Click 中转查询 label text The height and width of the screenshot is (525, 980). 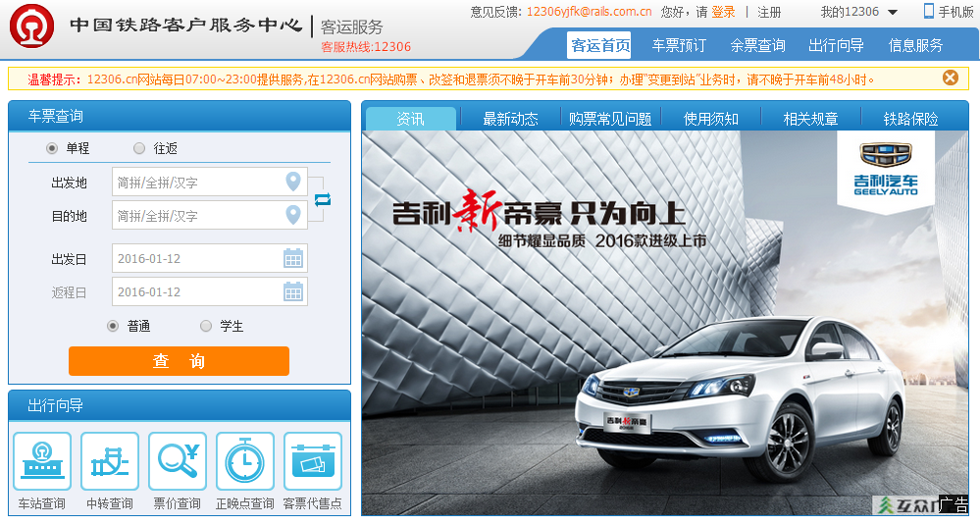point(110,503)
